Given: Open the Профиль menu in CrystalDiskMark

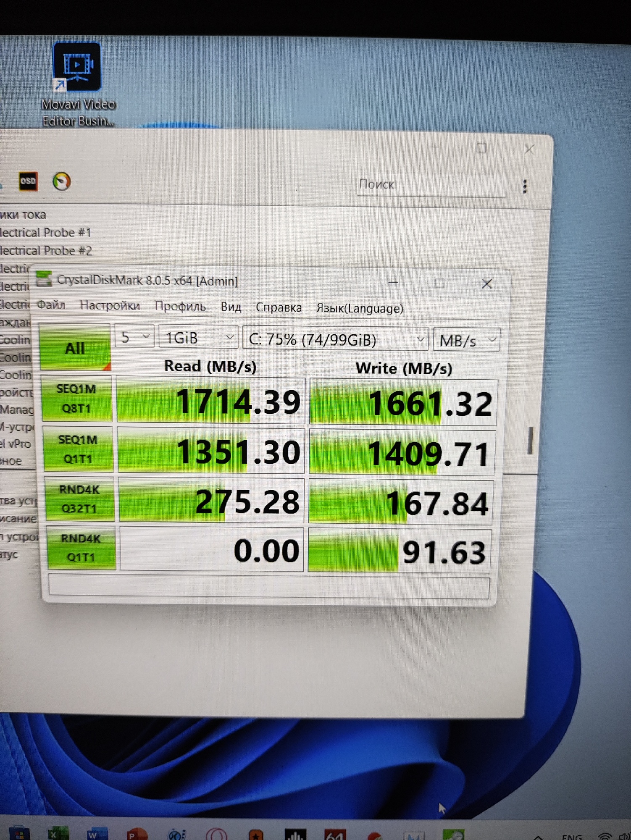Looking at the screenshot, I should coord(180,306).
